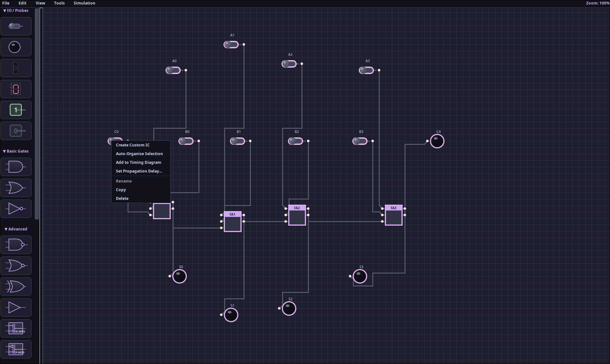Select the seven-segment display component
The image size is (610, 364).
click(16, 89)
